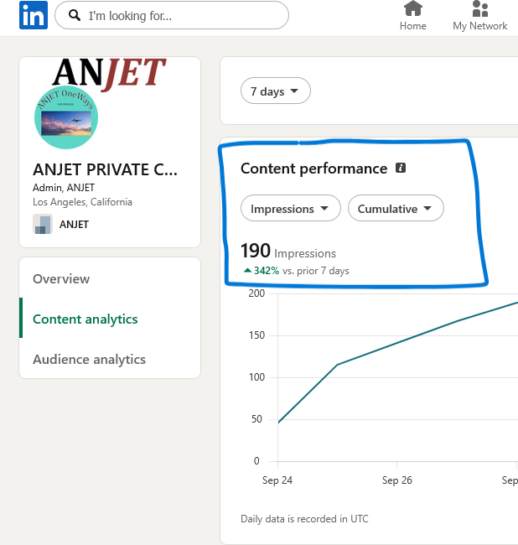
Task: Switch to Audience analytics tab
Action: pos(89,359)
